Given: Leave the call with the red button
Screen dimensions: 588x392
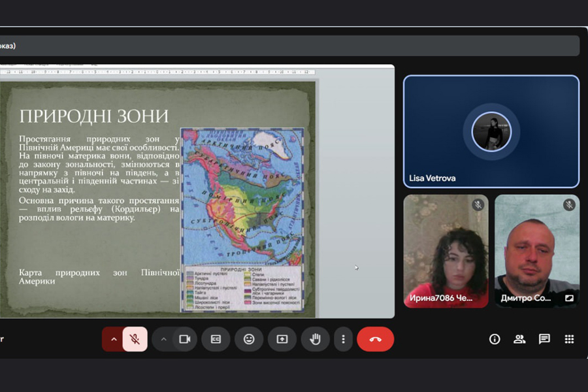Looking at the screenshot, I should (x=375, y=339).
